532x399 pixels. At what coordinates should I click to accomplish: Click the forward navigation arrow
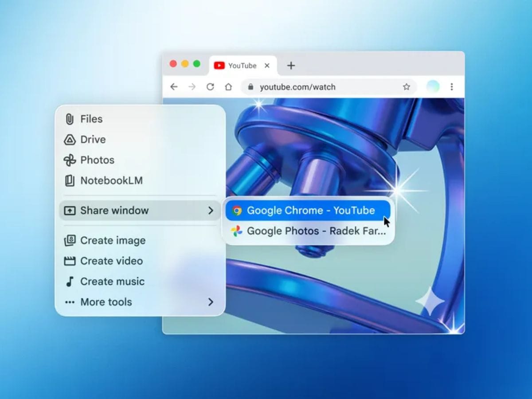(192, 87)
